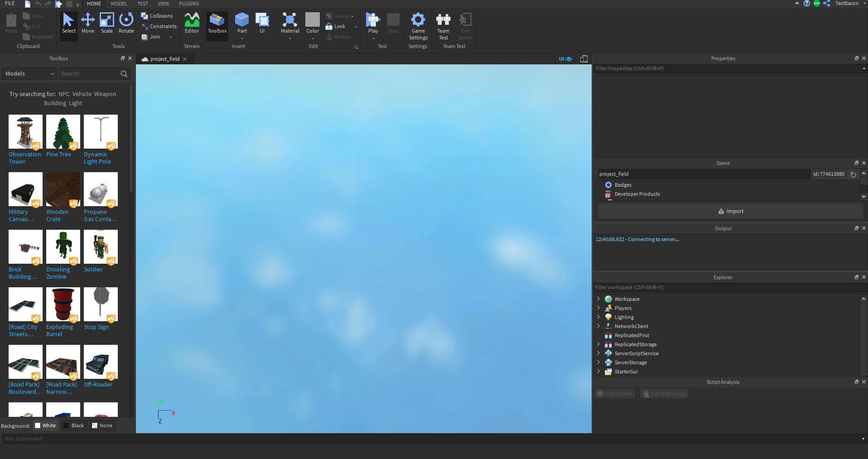Set toolbox background to White
Image resolution: width=868 pixels, height=459 pixels.
45,425
